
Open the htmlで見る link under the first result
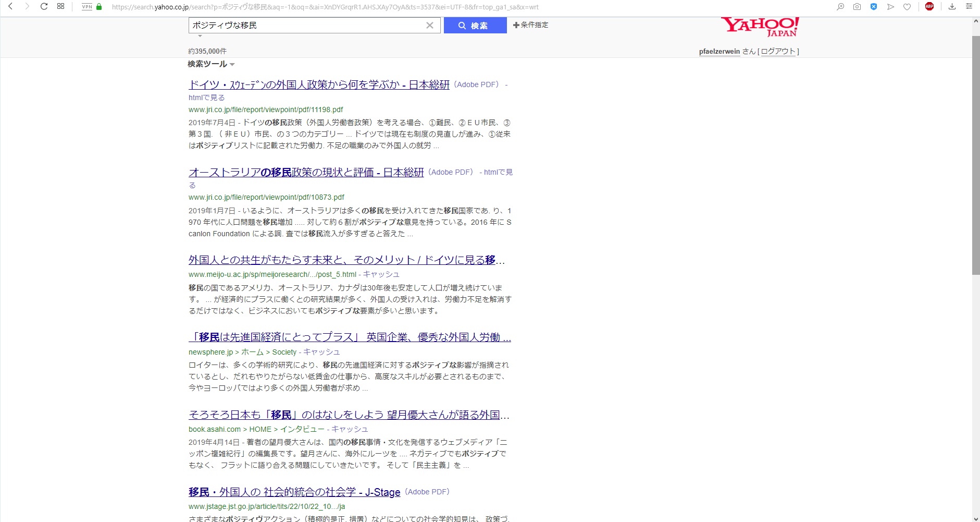[207, 98]
